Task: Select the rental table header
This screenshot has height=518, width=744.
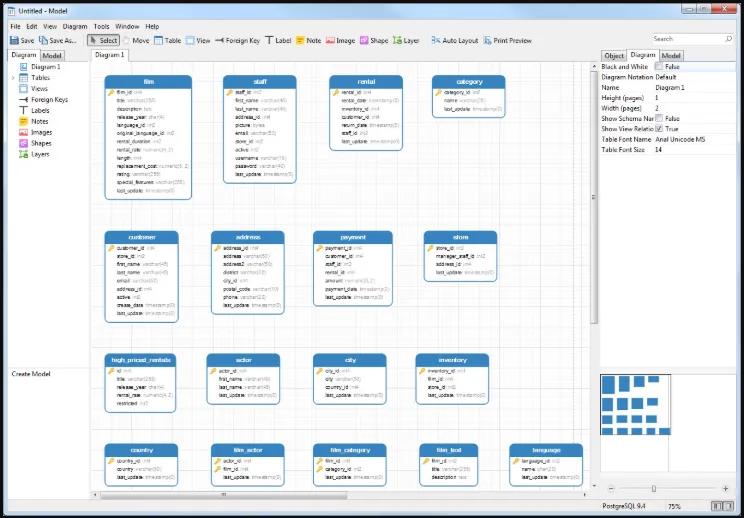Action: point(366,82)
